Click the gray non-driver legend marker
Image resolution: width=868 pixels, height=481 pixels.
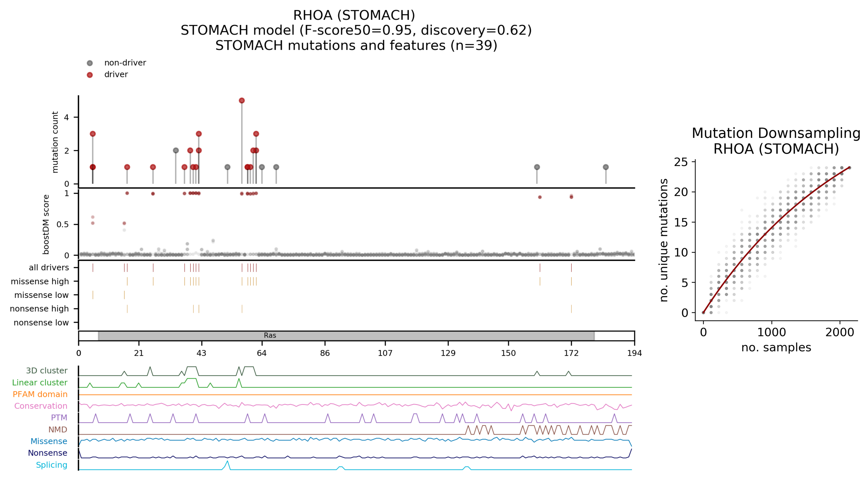(x=90, y=63)
